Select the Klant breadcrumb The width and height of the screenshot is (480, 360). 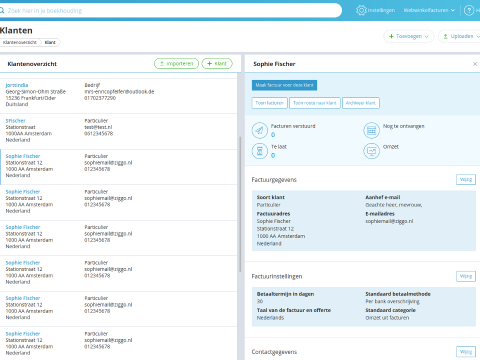pos(50,42)
